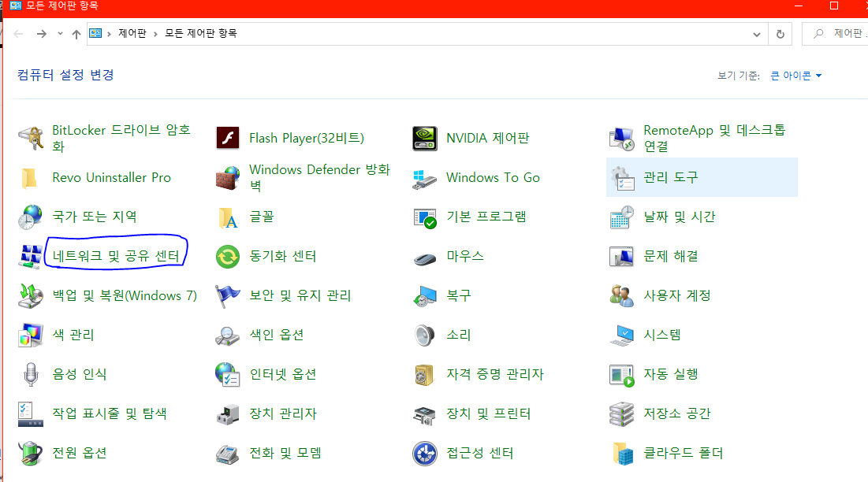Open the 장치 및 프린터 icon
This screenshot has height=482, width=868.
pos(425,416)
